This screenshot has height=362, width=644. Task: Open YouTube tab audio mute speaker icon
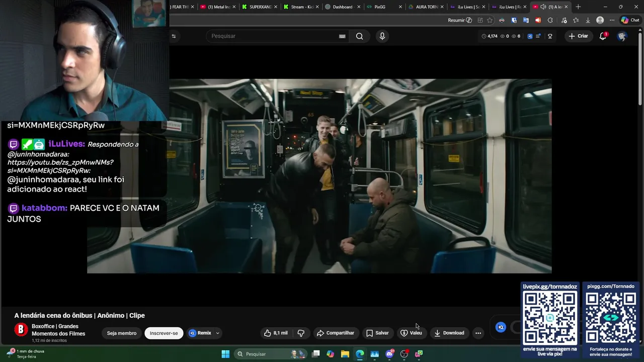click(x=543, y=7)
